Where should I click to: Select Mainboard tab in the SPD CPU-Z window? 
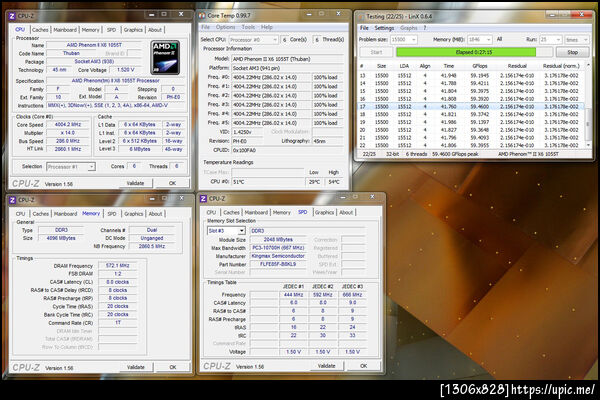coord(256,212)
